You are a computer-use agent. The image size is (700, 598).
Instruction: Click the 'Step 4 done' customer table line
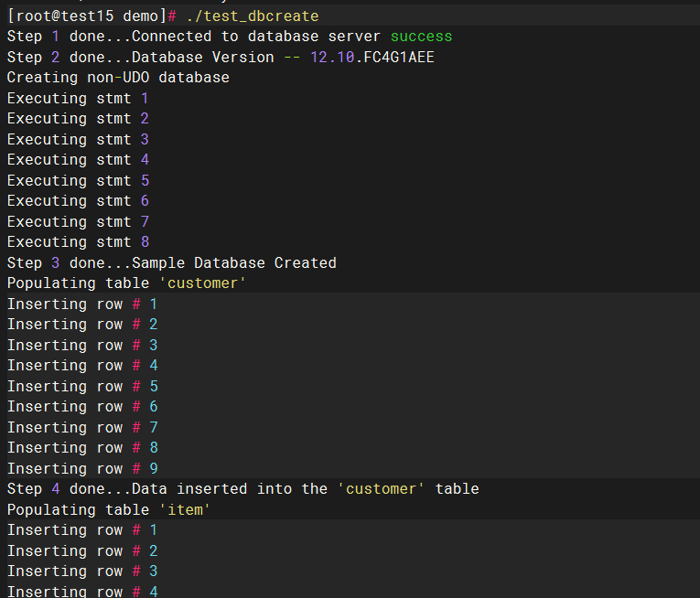tap(242, 488)
